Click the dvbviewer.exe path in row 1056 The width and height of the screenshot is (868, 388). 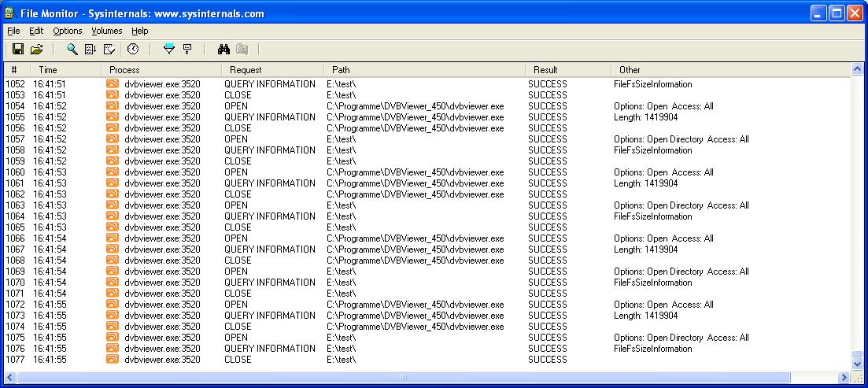tap(416, 128)
